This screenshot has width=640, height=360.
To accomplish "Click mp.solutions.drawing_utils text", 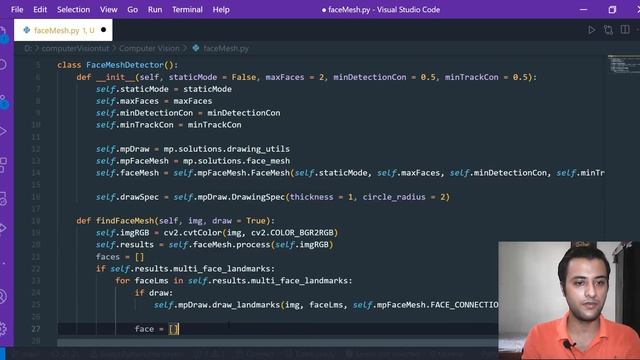I will (227, 149).
